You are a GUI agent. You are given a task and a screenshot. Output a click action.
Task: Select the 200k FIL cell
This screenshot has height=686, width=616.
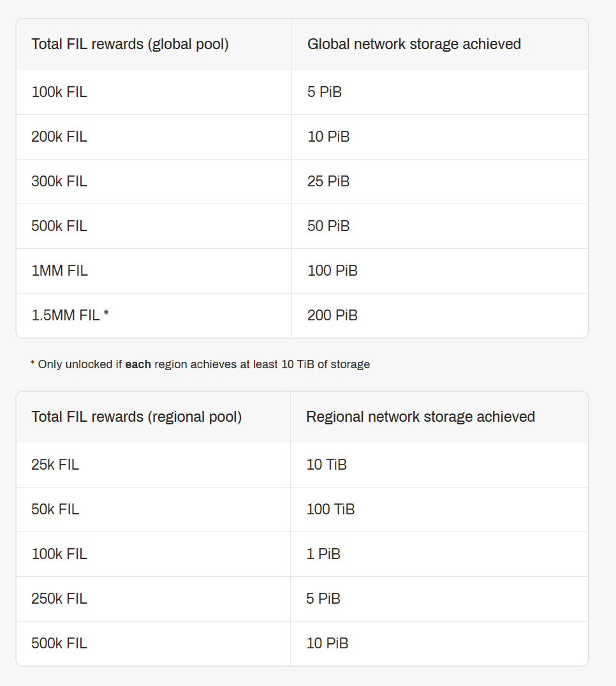coord(59,137)
